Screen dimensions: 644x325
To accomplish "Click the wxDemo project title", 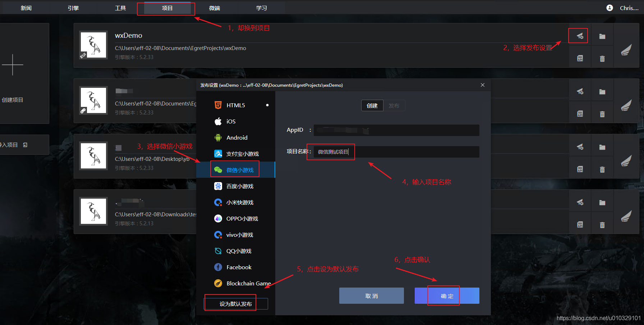I will tap(129, 35).
